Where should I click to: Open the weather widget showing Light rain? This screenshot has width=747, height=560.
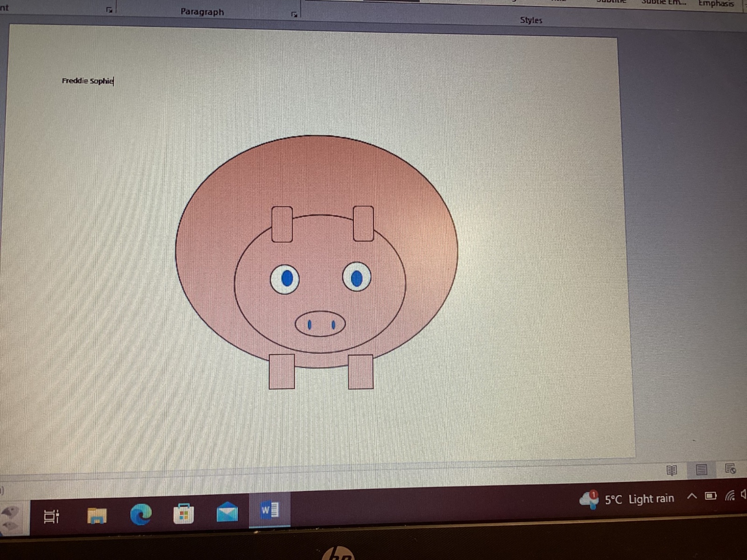[628, 499]
